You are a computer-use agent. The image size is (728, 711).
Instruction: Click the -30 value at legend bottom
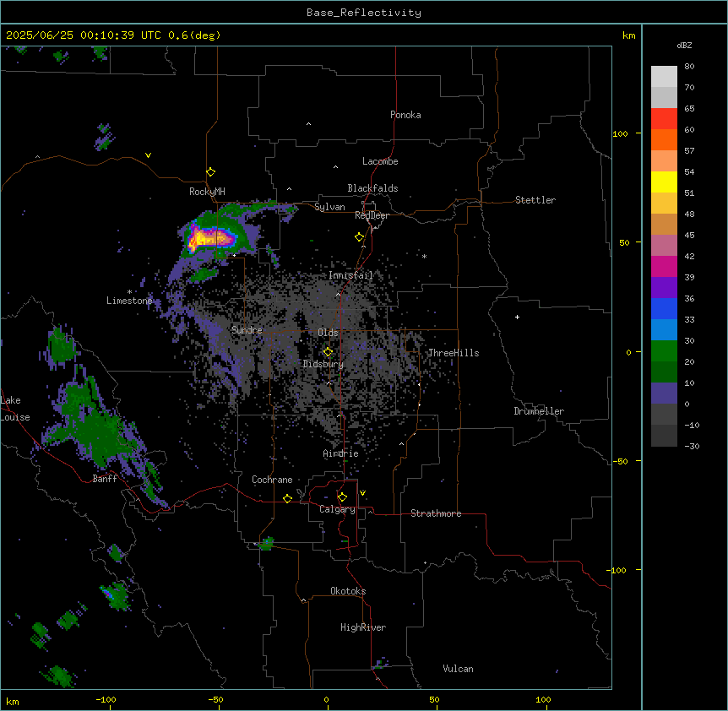click(x=692, y=446)
